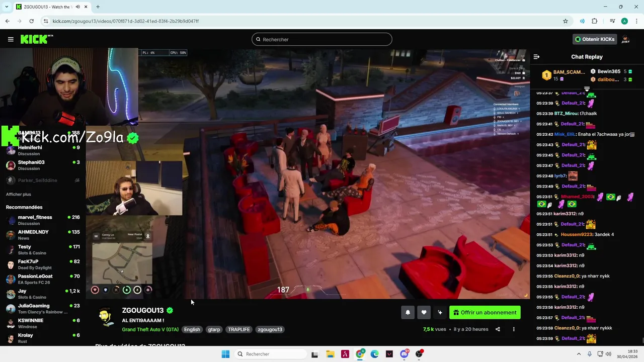Go back to the previous page

(x=7, y=21)
